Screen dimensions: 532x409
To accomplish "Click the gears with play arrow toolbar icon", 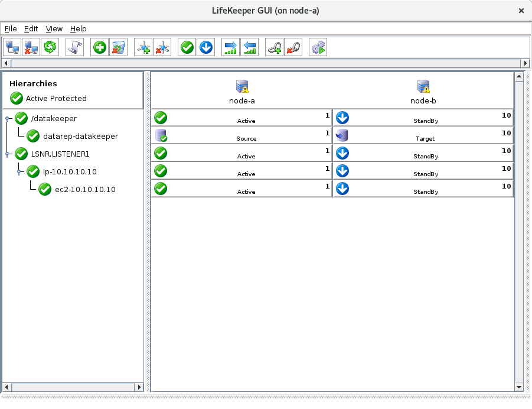I will (x=318, y=47).
